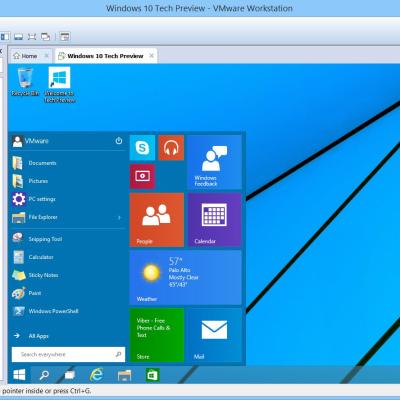The height and width of the screenshot is (400, 400).
Task: Click the taskbar Task View icon
Action: coord(70,375)
